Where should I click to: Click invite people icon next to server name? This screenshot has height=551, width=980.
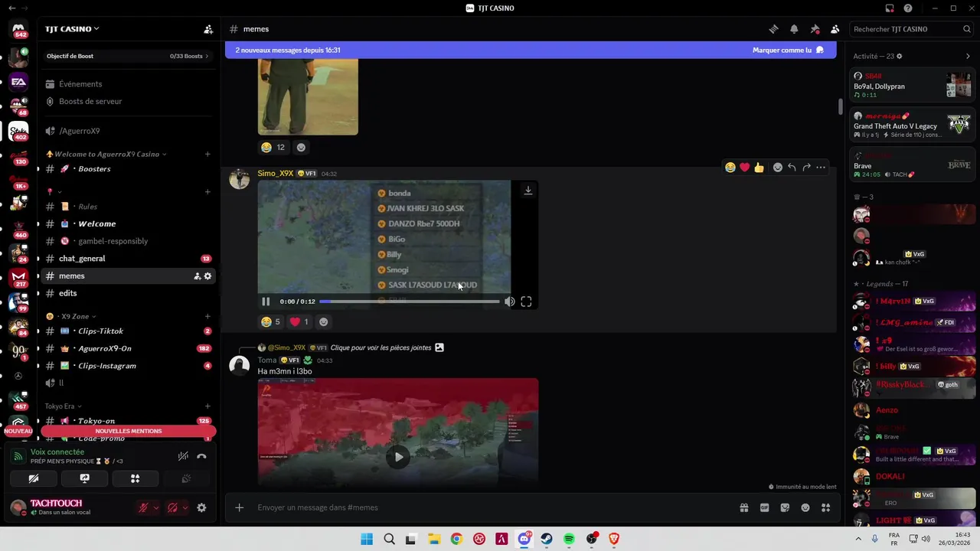tap(208, 29)
